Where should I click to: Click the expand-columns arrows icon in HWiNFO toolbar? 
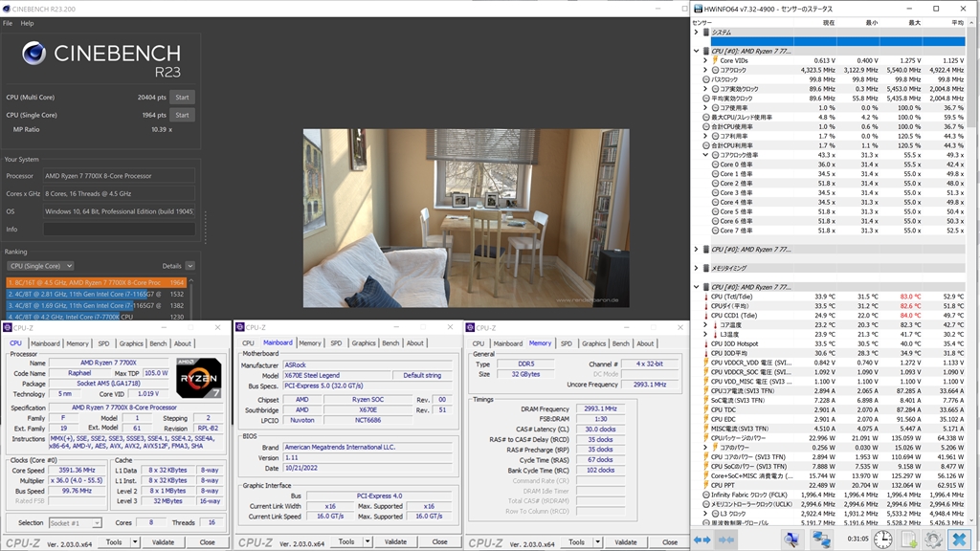[702, 540]
